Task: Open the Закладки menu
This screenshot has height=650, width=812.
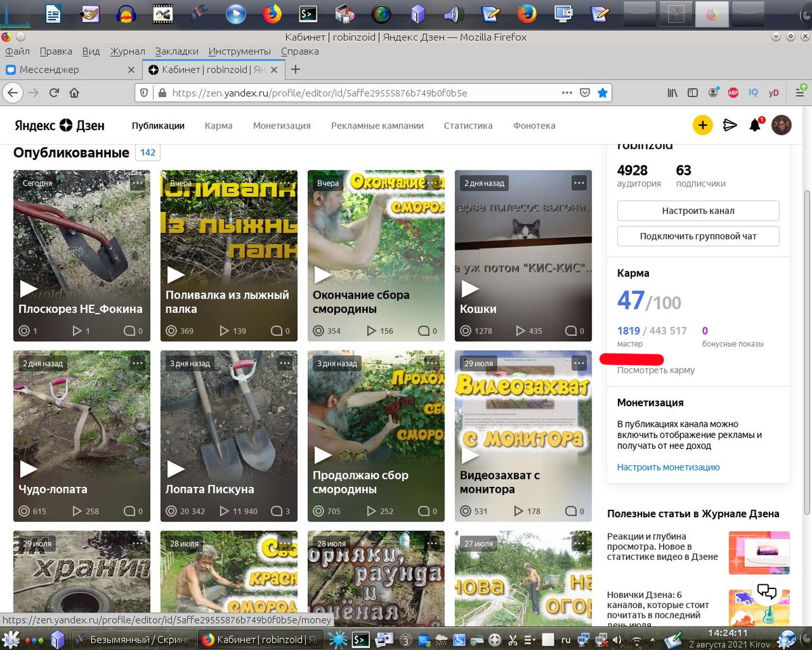Action: [x=177, y=51]
